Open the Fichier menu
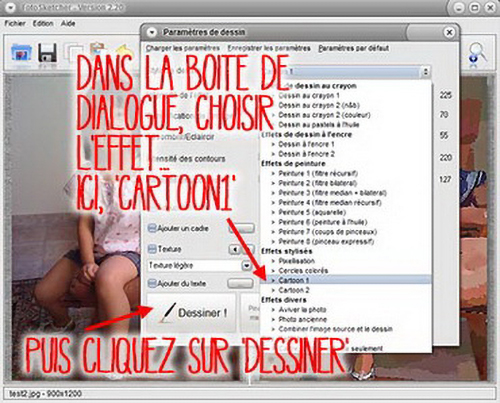This screenshot has height=403, width=500. pyautogui.click(x=15, y=23)
